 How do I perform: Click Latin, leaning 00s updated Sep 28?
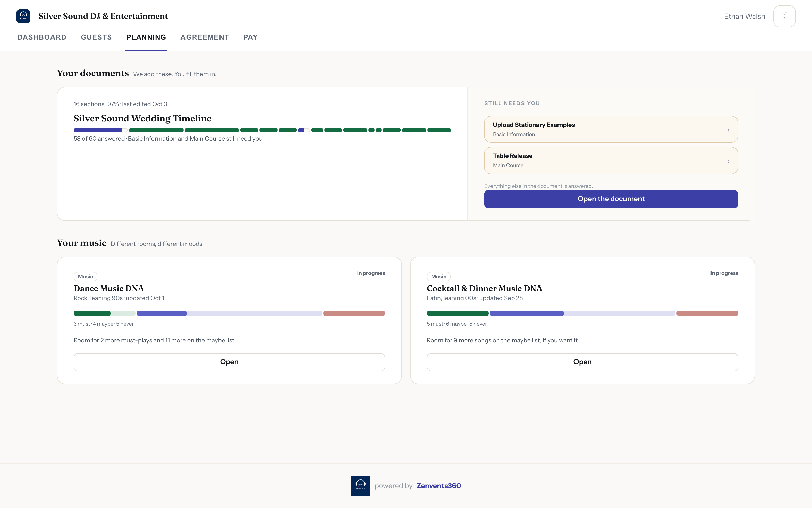(x=475, y=298)
